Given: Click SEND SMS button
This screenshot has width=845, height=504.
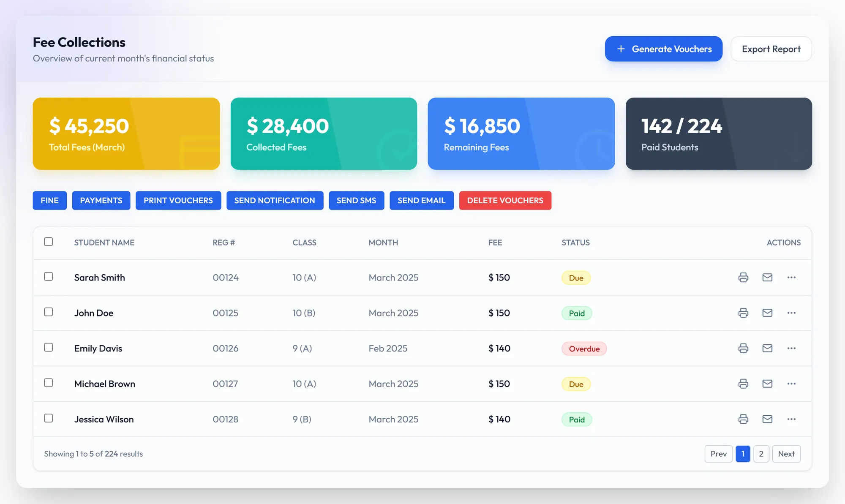Looking at the screenshot, I should point(356,201).
